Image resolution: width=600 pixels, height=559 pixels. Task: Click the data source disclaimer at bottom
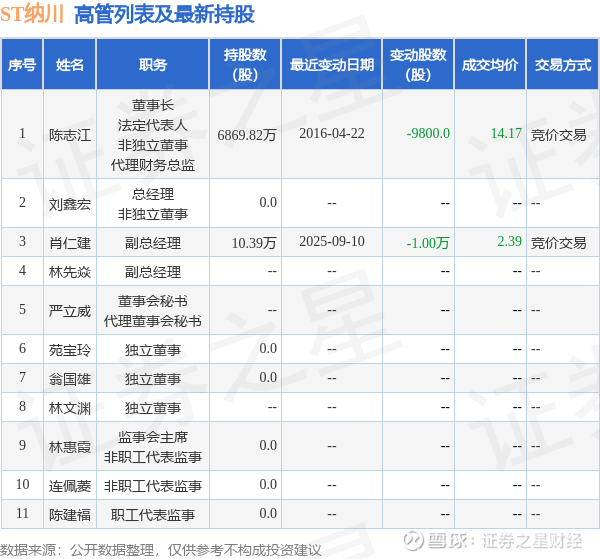click(161, 549)
